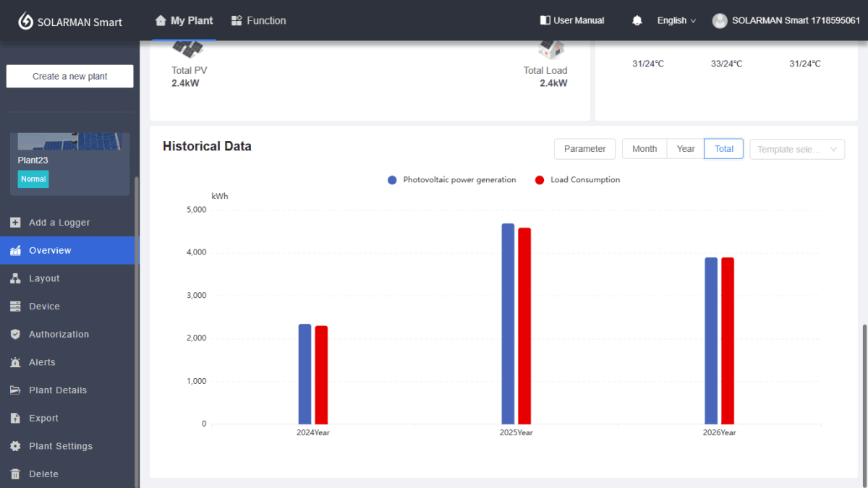Click the blue 2025Year generation bar
The width and height of the screenshot is (868, 488).
pyautogui.click(x=508, y=324)
